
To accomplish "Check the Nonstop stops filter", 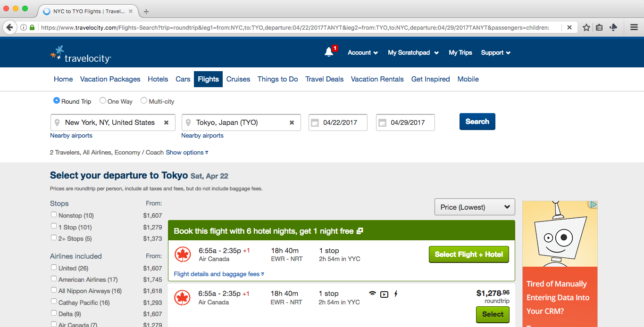I will coord(54,215).
